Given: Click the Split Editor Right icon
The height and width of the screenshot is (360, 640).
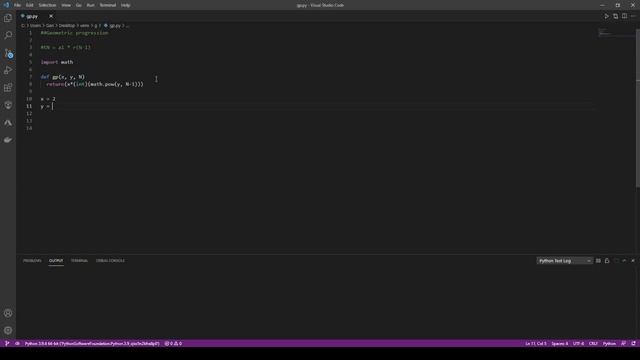Looking at the screenshot, I should pos(624,16).
